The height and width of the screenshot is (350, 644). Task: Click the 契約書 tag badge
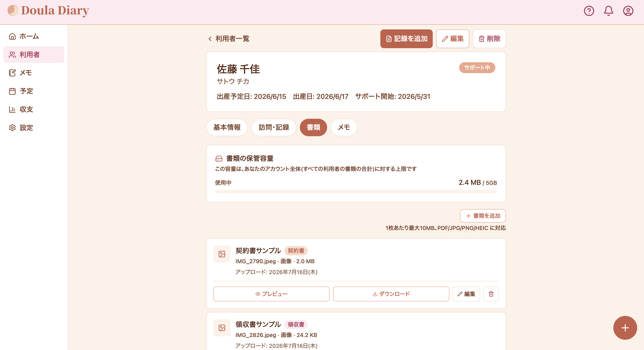coord(296,251)
